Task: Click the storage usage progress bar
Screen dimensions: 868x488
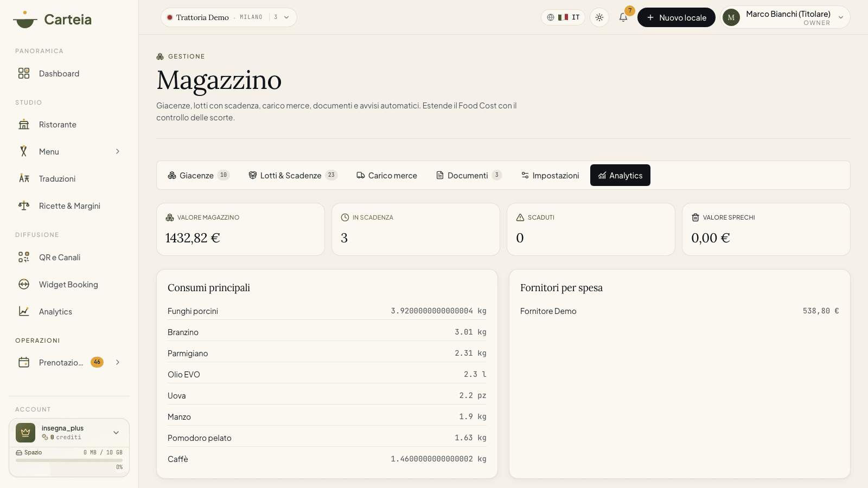Action: click(x=69, y=460)
